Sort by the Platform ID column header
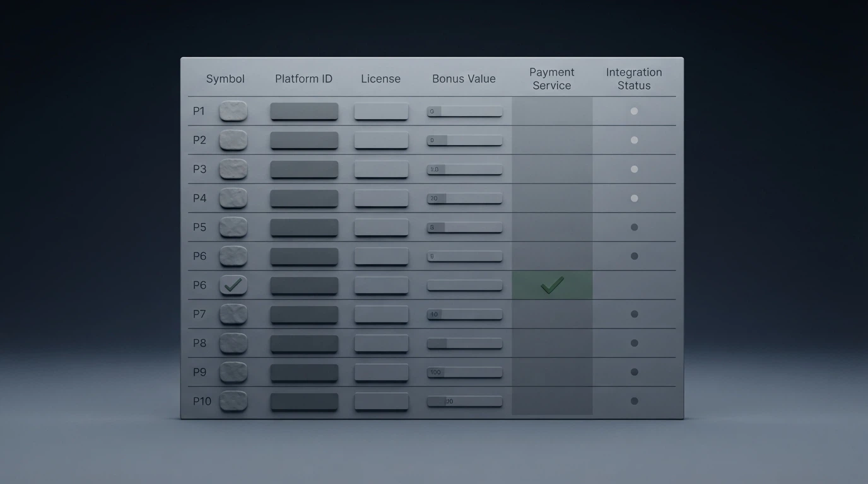 click(x=303, y=79)
